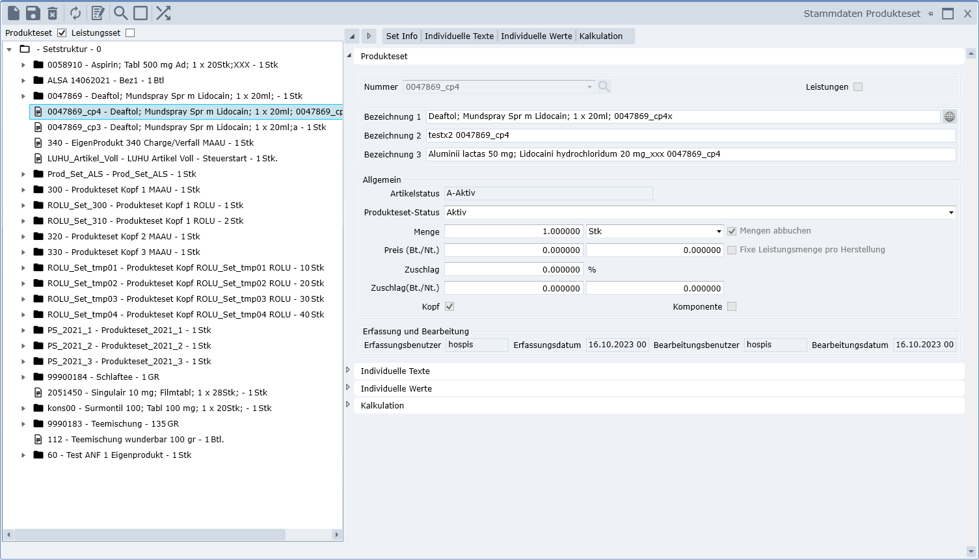This screenshot has width=979, height=560.
Task: Switch to the Kalkulation tab
Action: (x=600, y=36)
